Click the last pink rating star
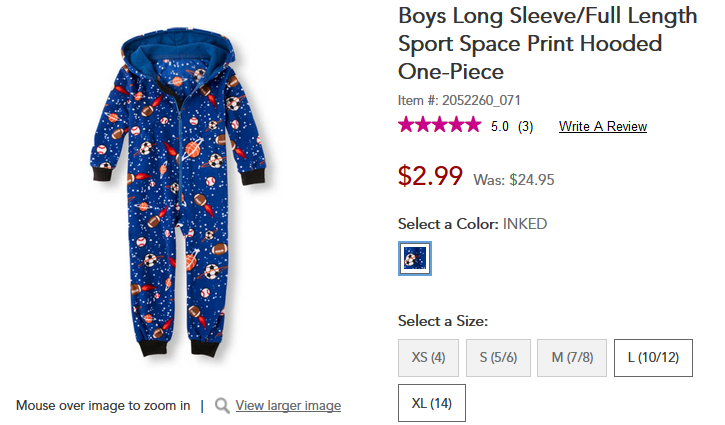The height and width of the screenshot is (425, 725). (x=473, y=125)
